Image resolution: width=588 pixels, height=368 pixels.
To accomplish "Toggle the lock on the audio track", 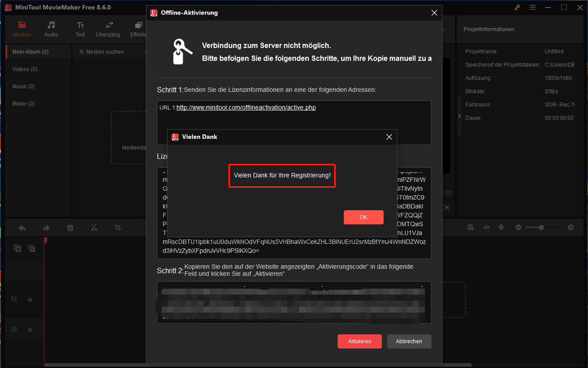I will tap(30, 329).
